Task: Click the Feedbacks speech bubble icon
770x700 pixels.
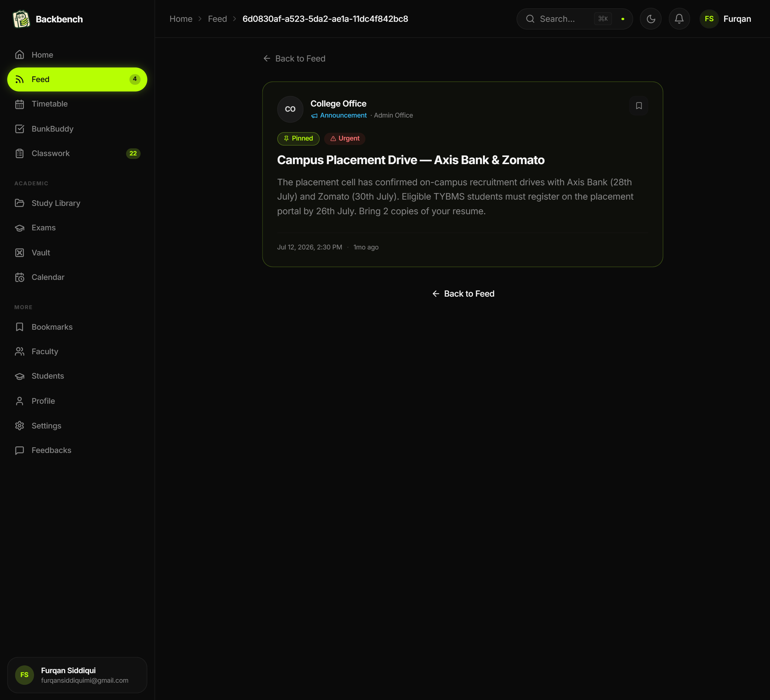Action: click(x=19, y=450)
